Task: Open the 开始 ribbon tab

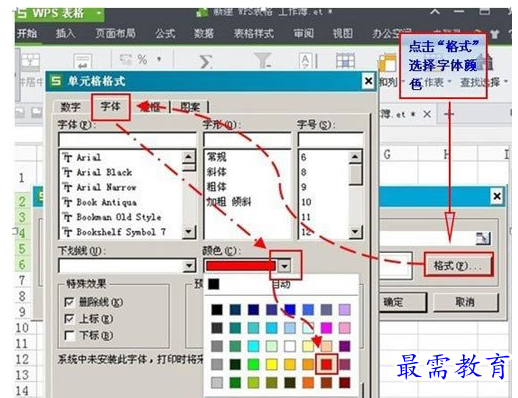Action: [27, 33]
